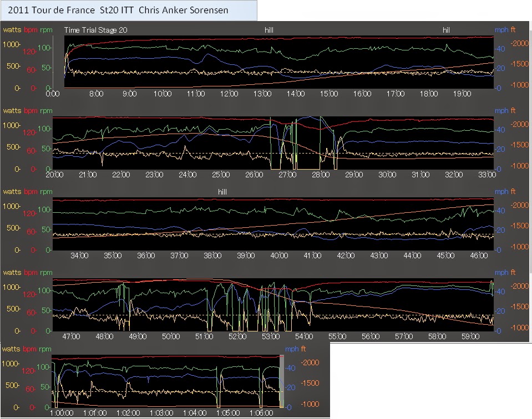Click the 18:00 time axis label
Viewport: 532px width, 419px height.
[x=428, y=94]
